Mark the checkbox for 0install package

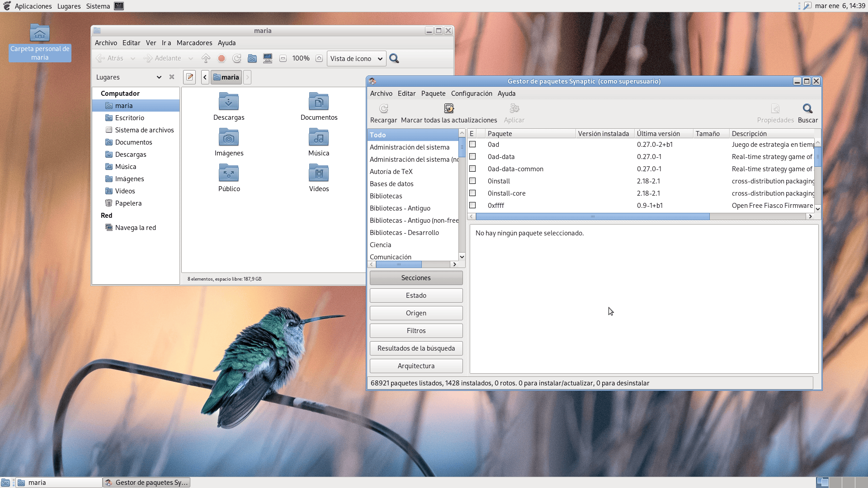pyautogui.click(x=472, y=181)
